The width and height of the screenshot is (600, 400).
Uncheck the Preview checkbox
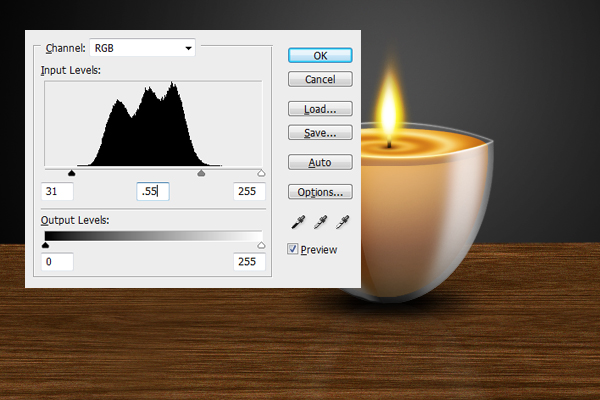point(293,249)
